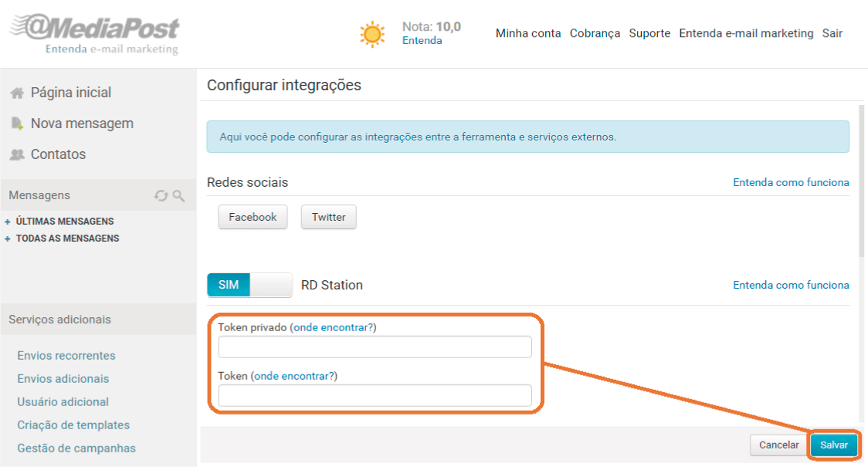Open Usuário adicional
The width and height of the screenshot is (868, 467).
point(63,402)
